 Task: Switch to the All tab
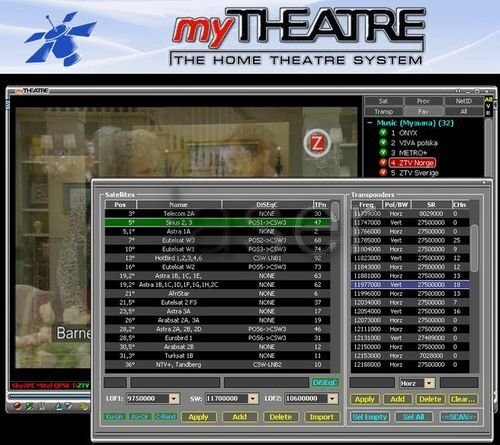(464, 111)
